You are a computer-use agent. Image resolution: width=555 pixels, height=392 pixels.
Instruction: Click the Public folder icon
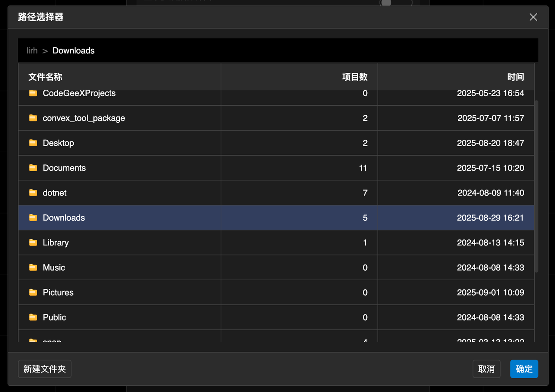coord(33,317)
